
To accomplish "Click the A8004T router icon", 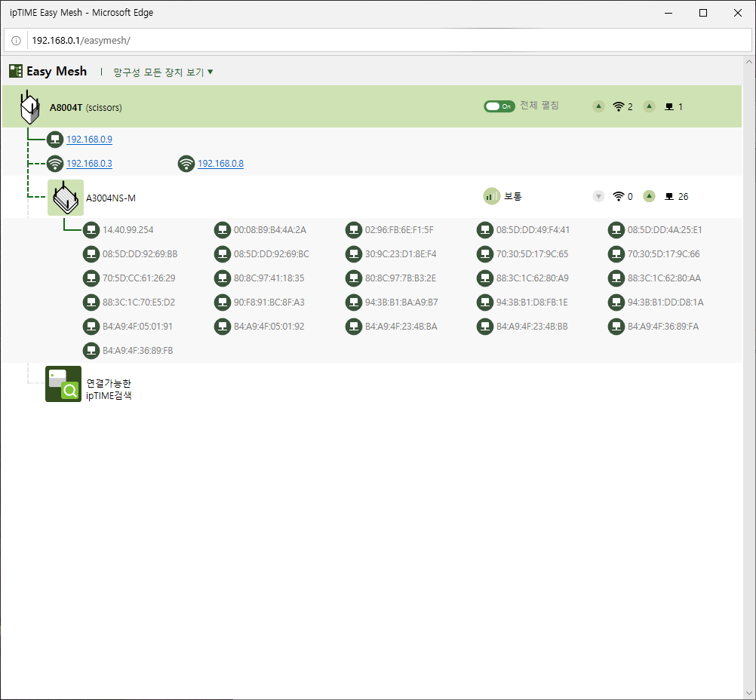I will (29, 107).
